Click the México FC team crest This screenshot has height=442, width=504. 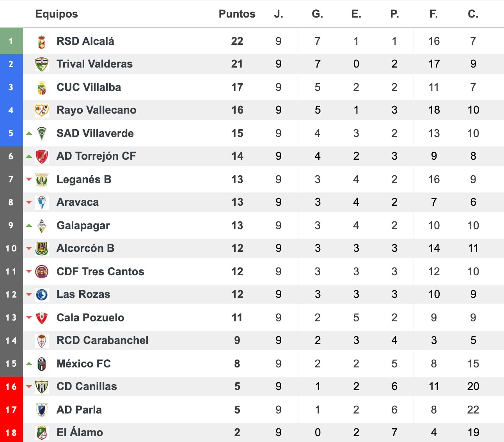[42, 364]
